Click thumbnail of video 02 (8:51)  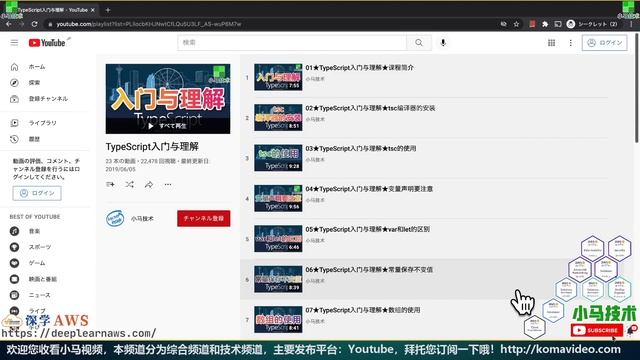(278, 118)
